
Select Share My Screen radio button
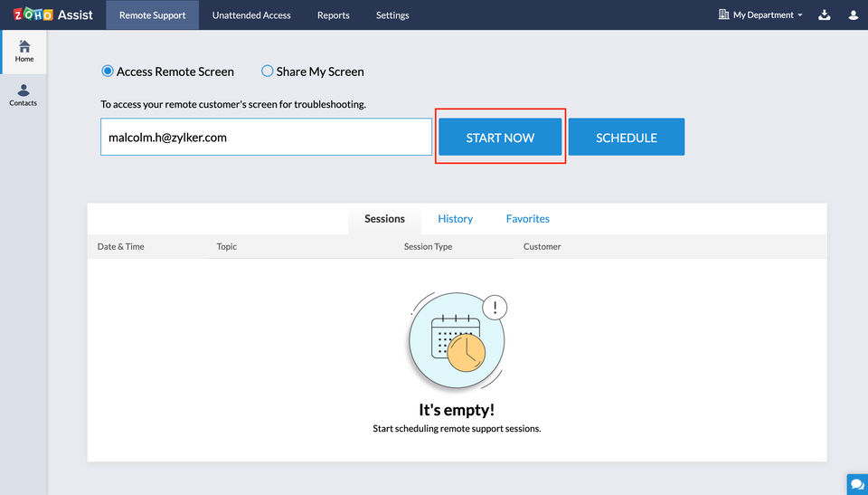click(x=267, y=71)
